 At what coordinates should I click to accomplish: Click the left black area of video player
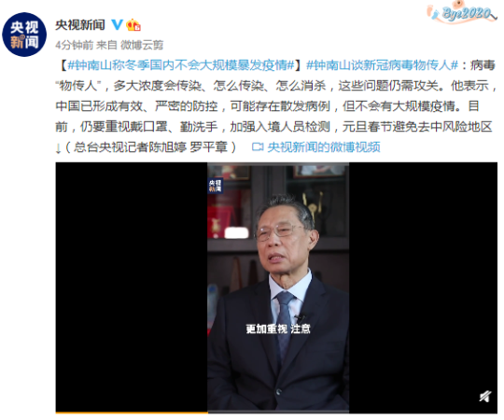(x=132, y=287)
